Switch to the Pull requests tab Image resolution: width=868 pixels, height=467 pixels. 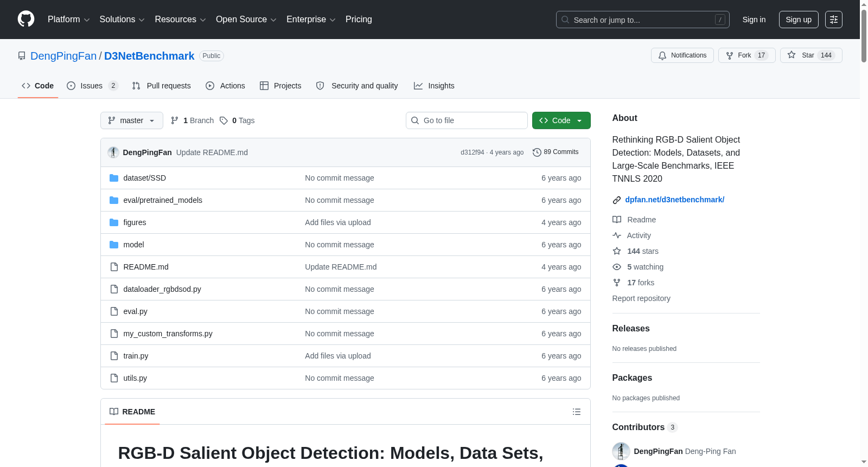tap(162, 86)
